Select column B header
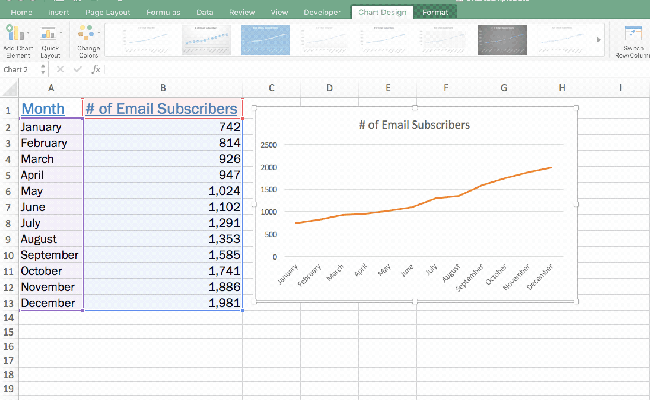The image size is (650, 400). [x=163, y=88]
